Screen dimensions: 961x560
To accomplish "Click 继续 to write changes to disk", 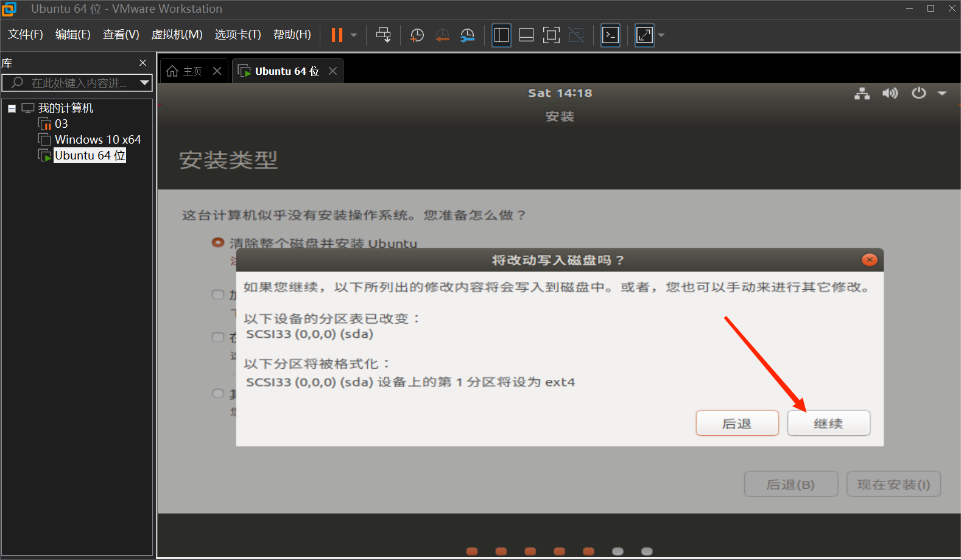I will (828, 423).
